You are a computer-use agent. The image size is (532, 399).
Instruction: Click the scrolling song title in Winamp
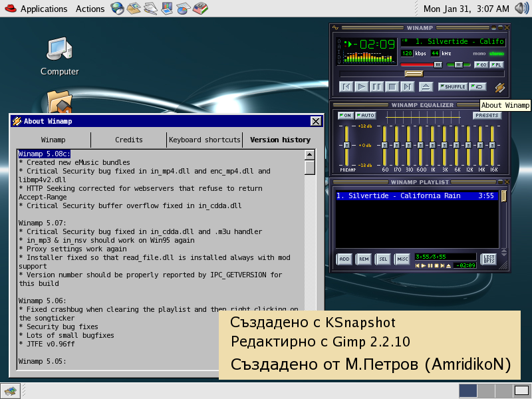tap(454, 42)
